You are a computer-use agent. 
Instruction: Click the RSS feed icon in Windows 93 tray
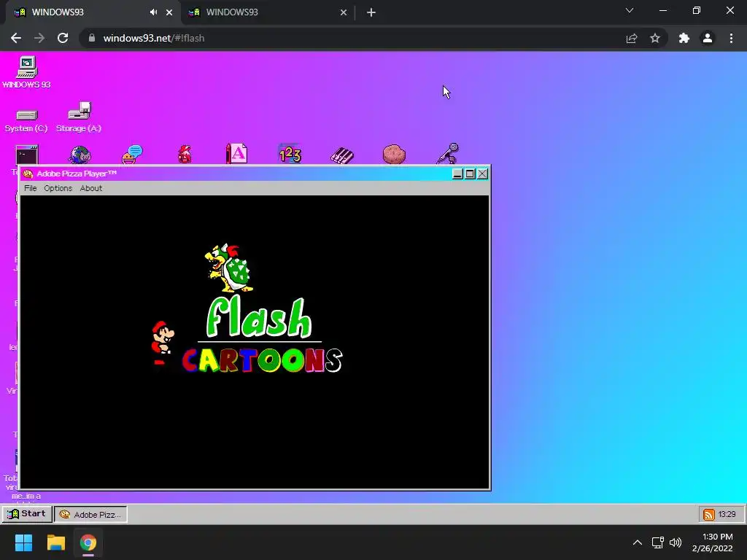coord(709,514)
